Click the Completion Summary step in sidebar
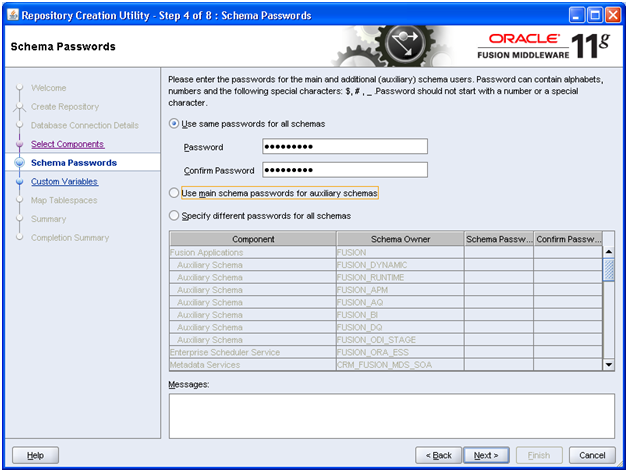Viewport: 628px width, 472px height. coord(70,238)
